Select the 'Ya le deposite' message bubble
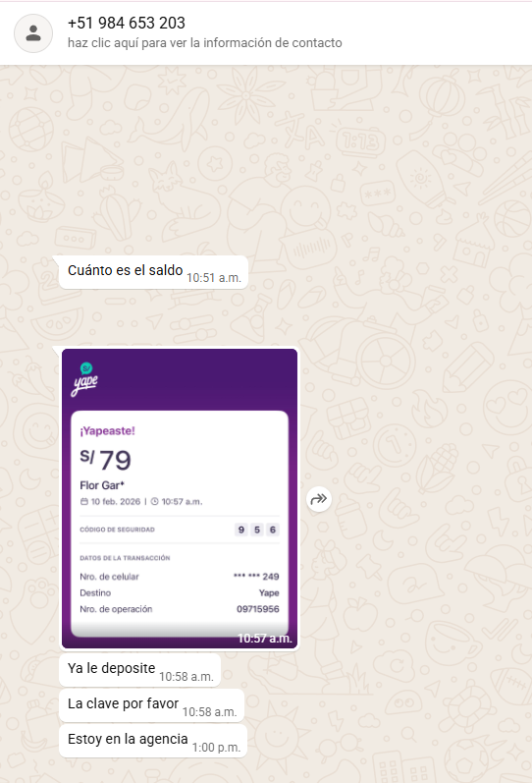This screenshot has width=532, height=783. pyautogui.click(x=139, y=670)
